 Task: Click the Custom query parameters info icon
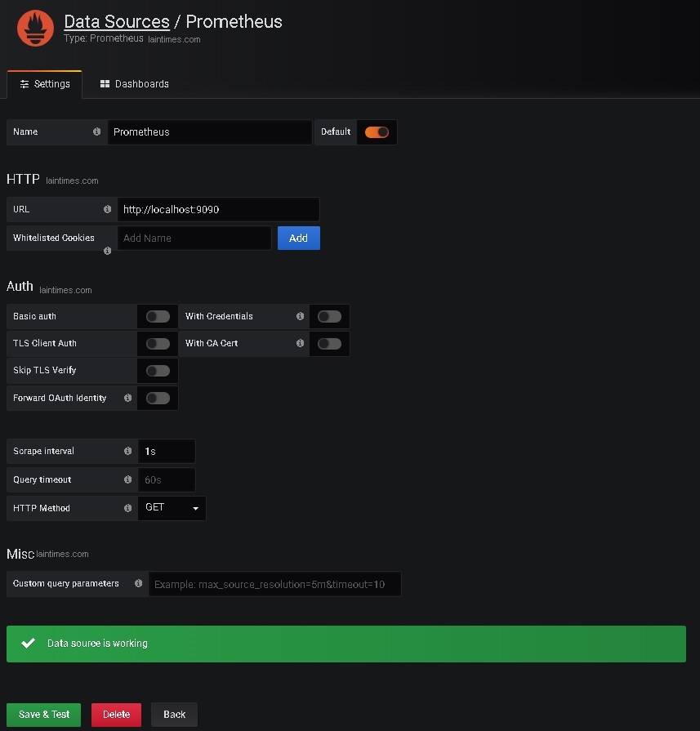(138, 583)
